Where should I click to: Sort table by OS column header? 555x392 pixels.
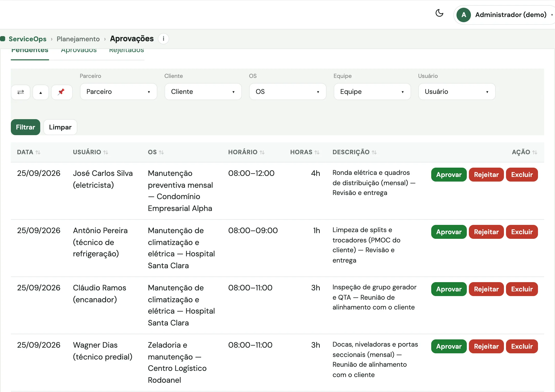(x=156, y=152)
